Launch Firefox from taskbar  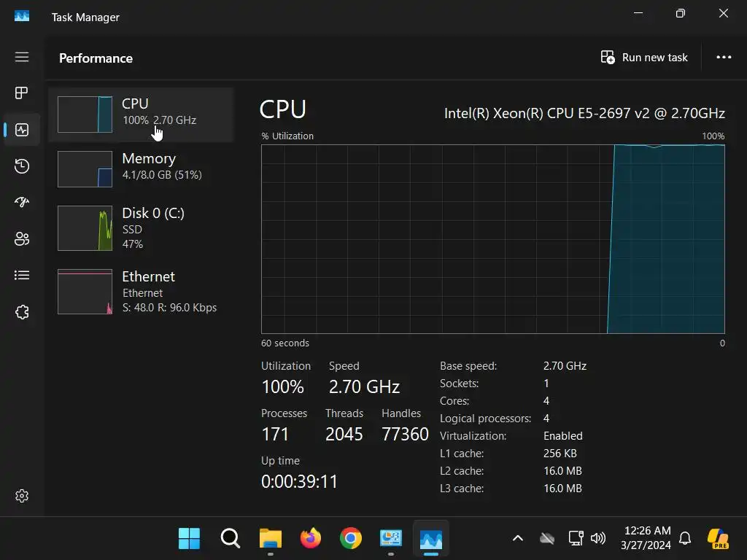(x=311, y=539)
